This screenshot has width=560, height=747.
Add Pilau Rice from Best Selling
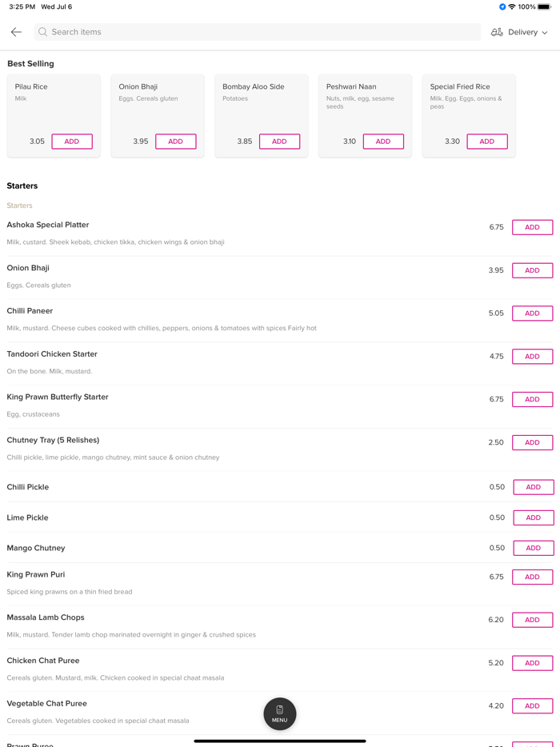point(72,142)
